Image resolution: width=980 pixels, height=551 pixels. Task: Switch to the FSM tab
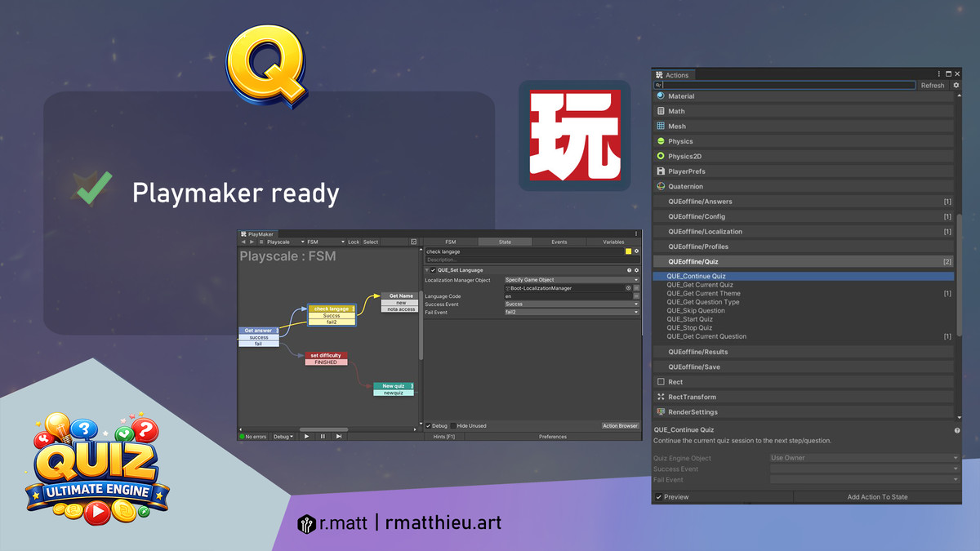click(x=450, y=242)
